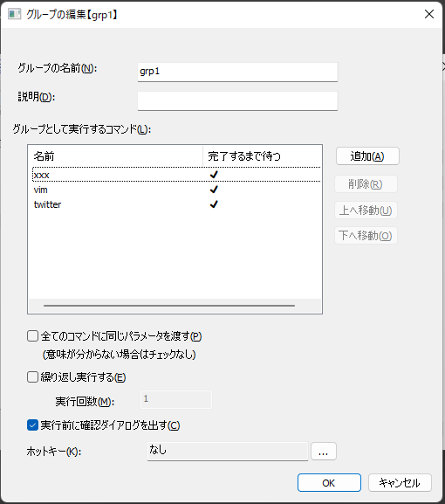Toggle the wait checkmark for vim
This screenshot has width=445, height=504.
point(214,190)
